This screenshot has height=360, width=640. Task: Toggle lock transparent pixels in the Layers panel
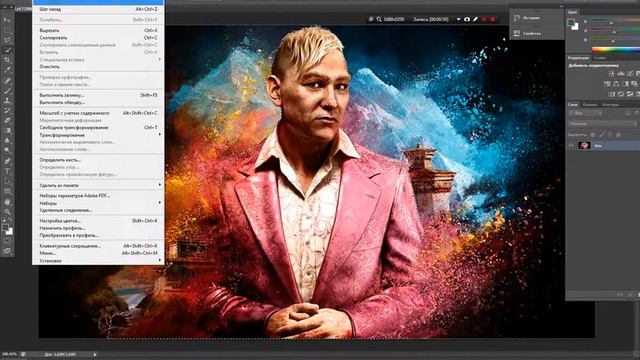pyautogui.click(x=593, y=134)
